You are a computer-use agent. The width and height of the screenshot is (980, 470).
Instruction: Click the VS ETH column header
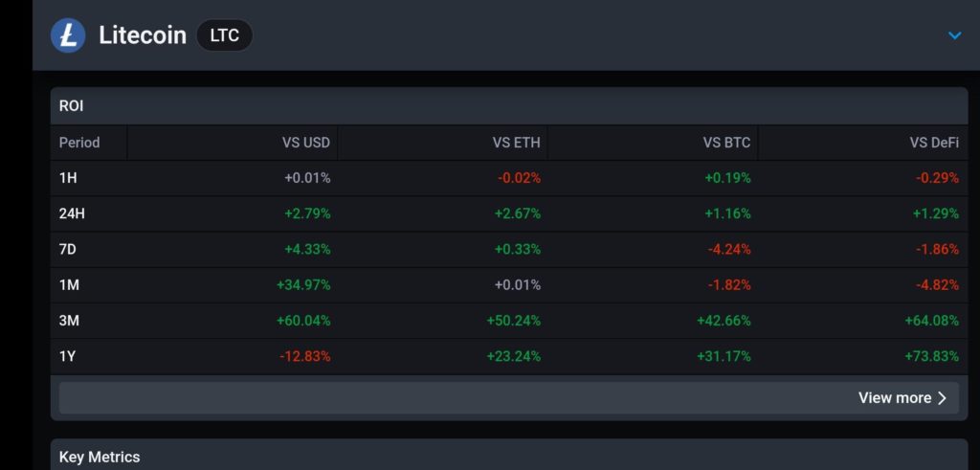coord(516,143)
